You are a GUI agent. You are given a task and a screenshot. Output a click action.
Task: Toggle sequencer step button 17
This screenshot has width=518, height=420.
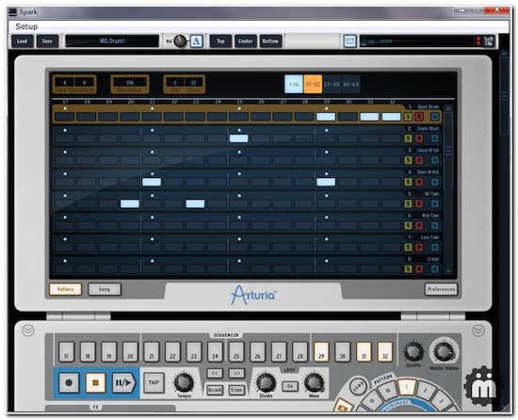[67, 352]
